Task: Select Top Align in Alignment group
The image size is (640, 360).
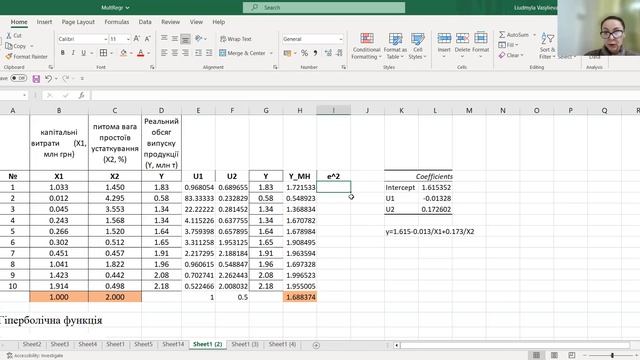Action: pyautogui.click(x=164, y=38)
